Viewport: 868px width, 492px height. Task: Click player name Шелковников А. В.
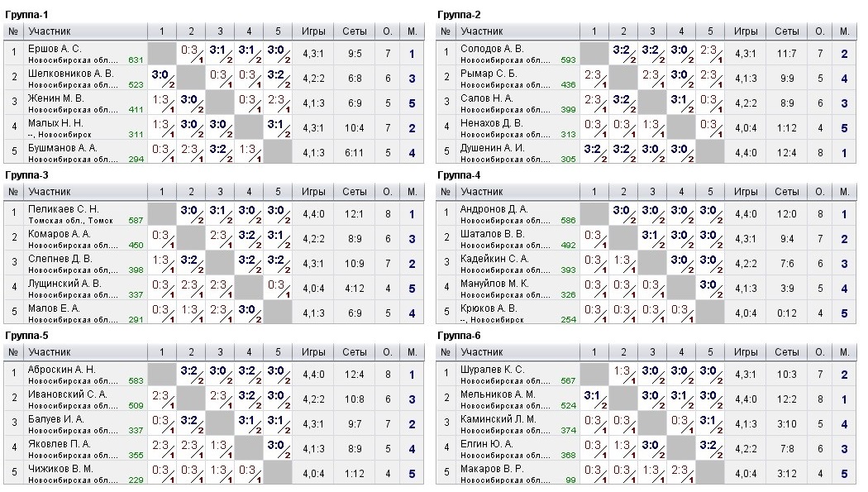pyautogui.click(x=69, y=74)
